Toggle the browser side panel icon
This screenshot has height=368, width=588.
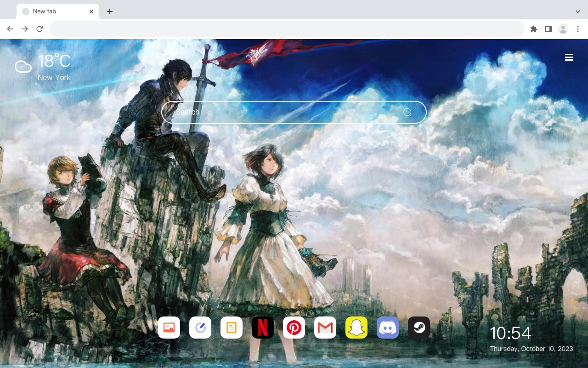(548, 29)
